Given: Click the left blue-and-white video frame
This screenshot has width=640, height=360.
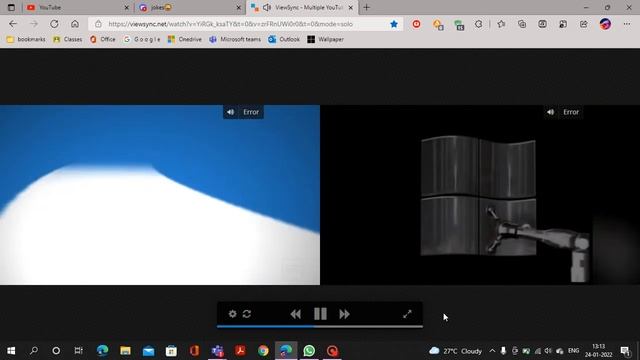Looking at the screenshot, I should 160,195.
